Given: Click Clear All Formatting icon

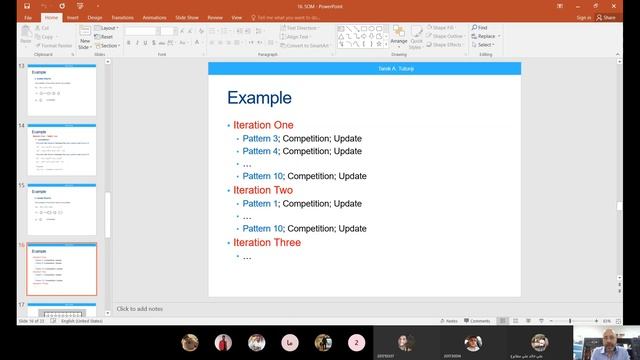Looking at the screenshot, I should pyautogui.click(x=201, y=31).
